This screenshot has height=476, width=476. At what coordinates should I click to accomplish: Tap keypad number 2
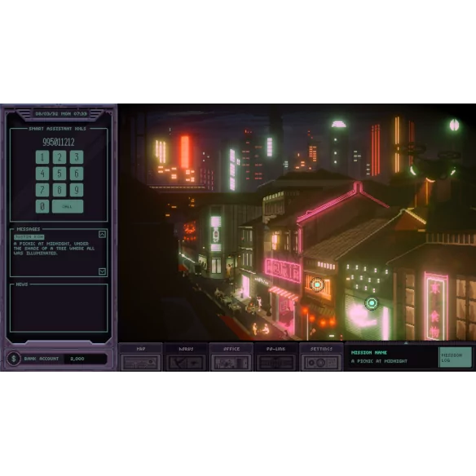coord(59,157)
